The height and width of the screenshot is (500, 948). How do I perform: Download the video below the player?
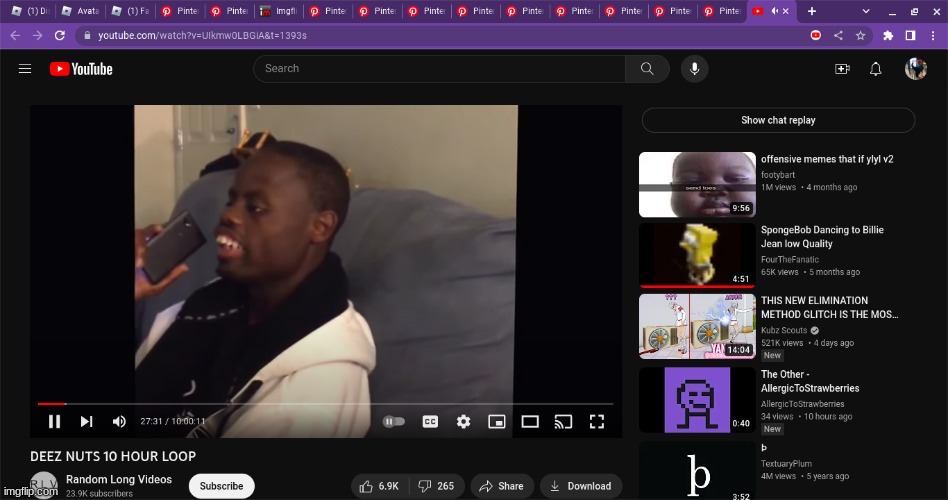click(x=581, y=486)
